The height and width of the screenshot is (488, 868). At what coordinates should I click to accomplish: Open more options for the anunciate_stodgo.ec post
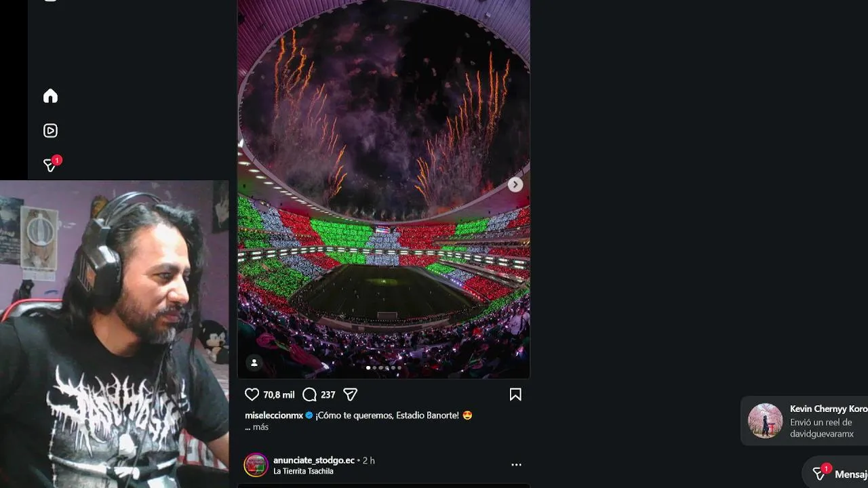coord(516,465)
